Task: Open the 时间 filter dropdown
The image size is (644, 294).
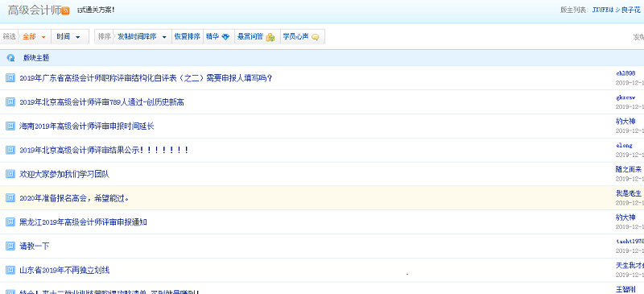Action: [x=68, y=36]
